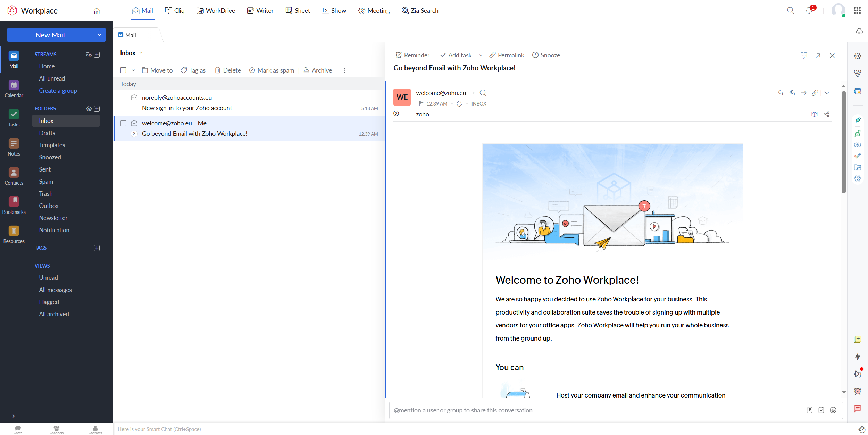The height and width of the screenshot is (435, 868).
Task: Open the New sign-in to your Zoho account email
Action: click(x=249, y=103)
